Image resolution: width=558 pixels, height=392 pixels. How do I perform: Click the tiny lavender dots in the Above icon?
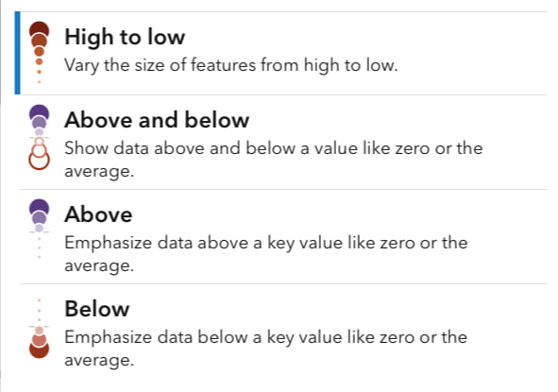[x=39, y=247]
